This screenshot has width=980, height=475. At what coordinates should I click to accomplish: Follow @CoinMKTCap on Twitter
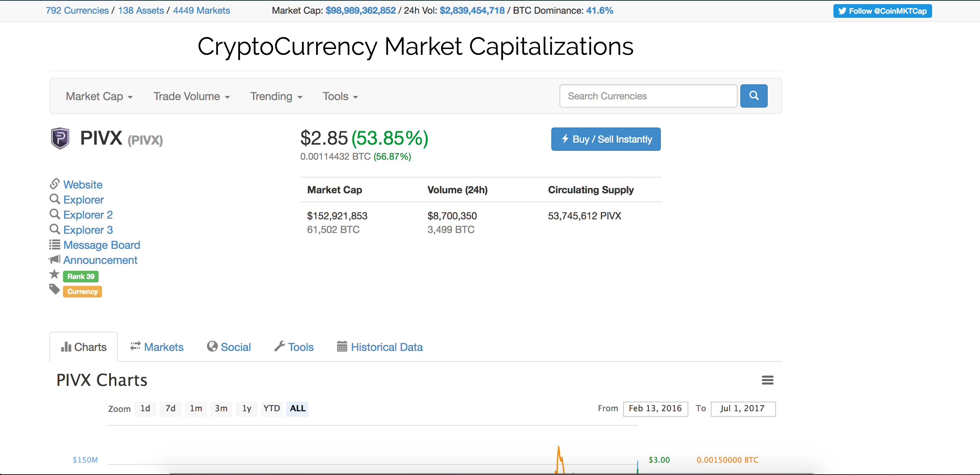pos(882,11)
